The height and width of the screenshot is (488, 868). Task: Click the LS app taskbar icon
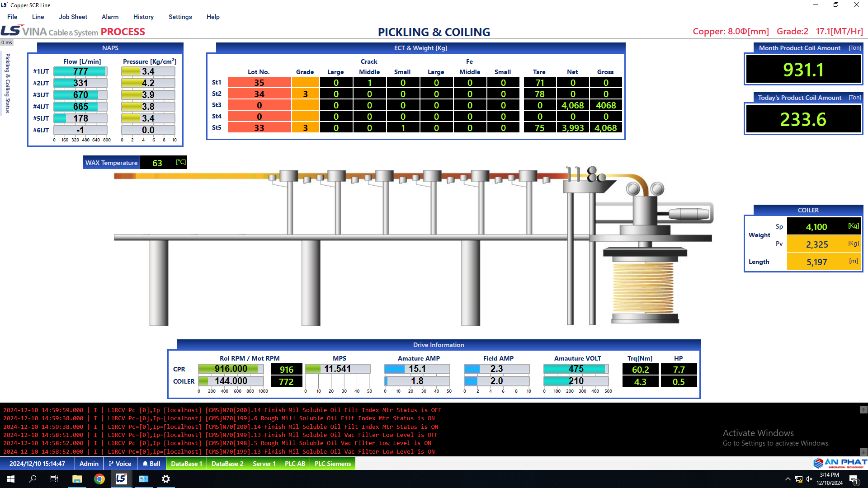[x=121, y=479]
